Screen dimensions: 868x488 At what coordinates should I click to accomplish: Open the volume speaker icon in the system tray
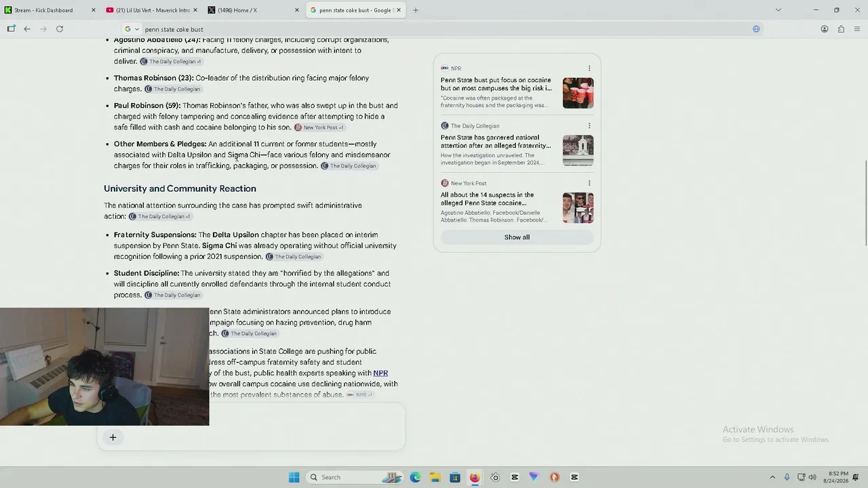(x=812, y=477)
